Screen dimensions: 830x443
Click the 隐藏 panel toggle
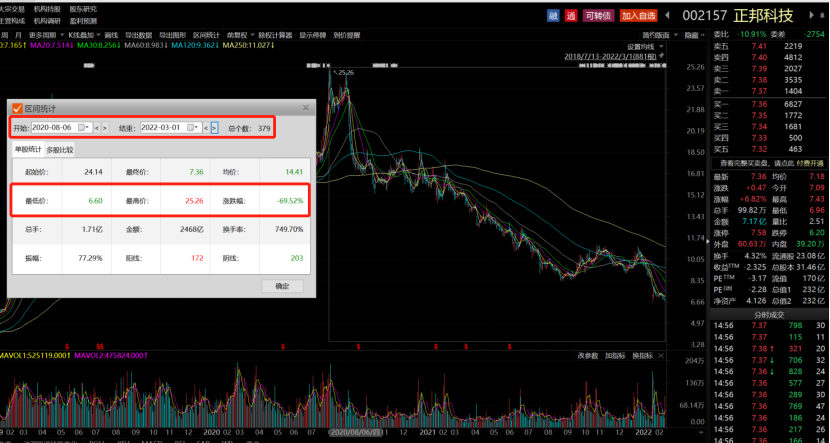coord(694,35)
